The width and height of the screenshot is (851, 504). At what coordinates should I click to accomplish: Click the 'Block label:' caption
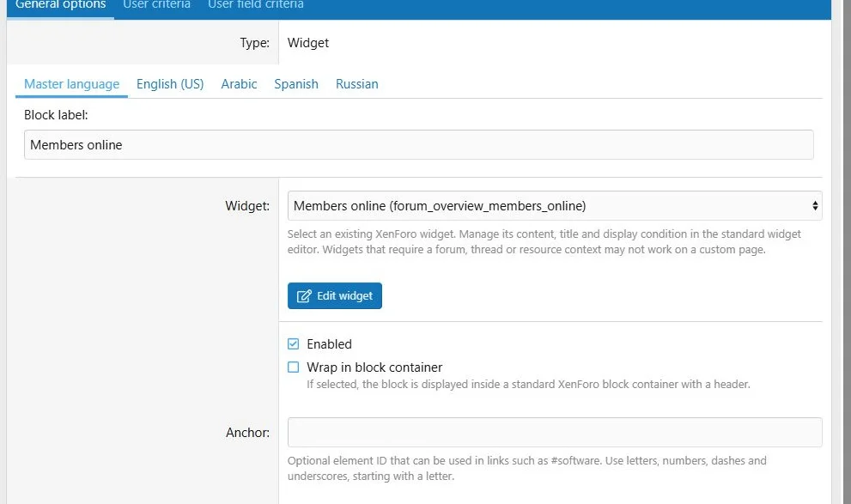56,115
